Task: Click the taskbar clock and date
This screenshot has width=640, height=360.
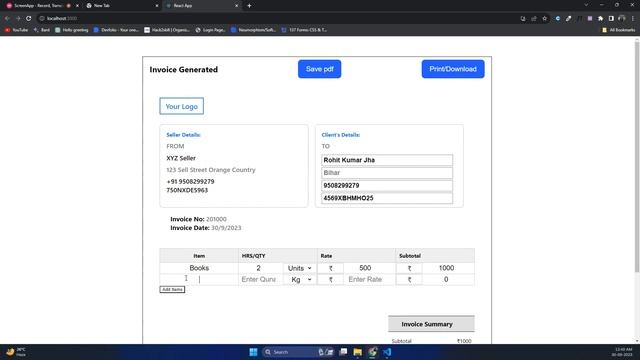Action: tap(622, 352)
